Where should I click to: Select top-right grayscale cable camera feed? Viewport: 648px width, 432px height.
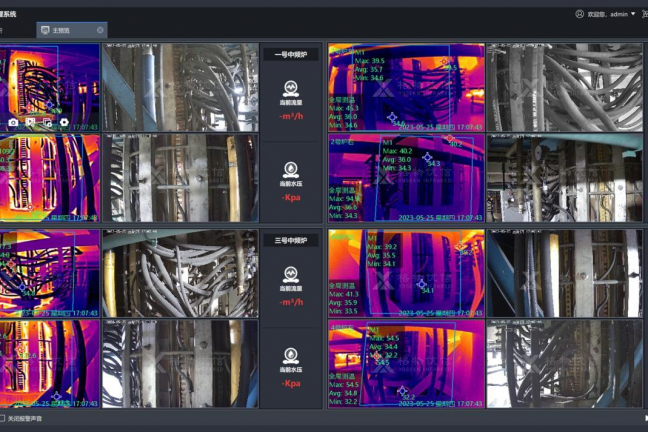tap(564, 88)
